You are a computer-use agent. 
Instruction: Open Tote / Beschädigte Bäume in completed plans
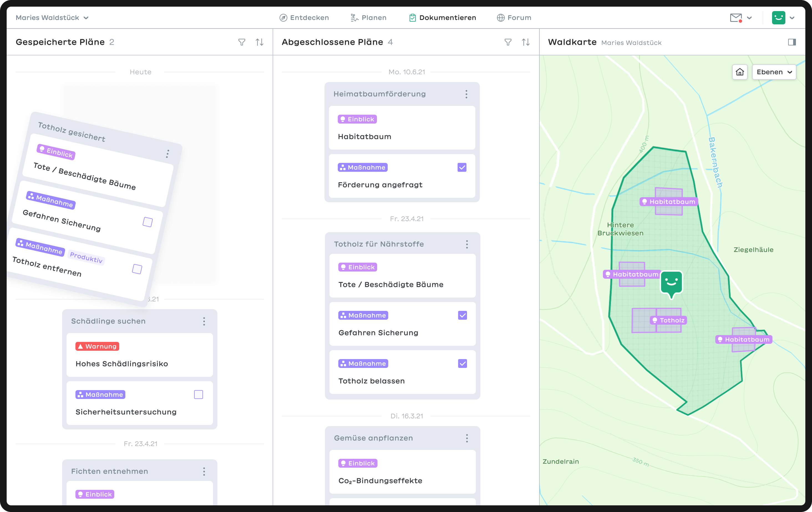click(x=403, y=276)
